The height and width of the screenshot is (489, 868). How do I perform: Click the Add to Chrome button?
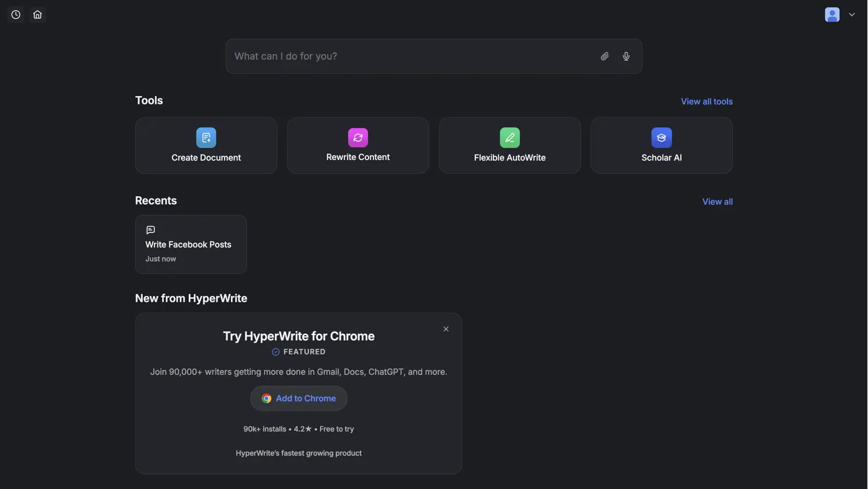pos(299,398)
